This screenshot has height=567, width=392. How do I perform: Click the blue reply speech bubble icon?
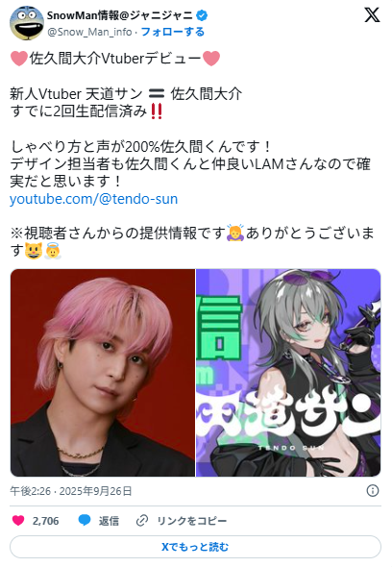[85, 520]
